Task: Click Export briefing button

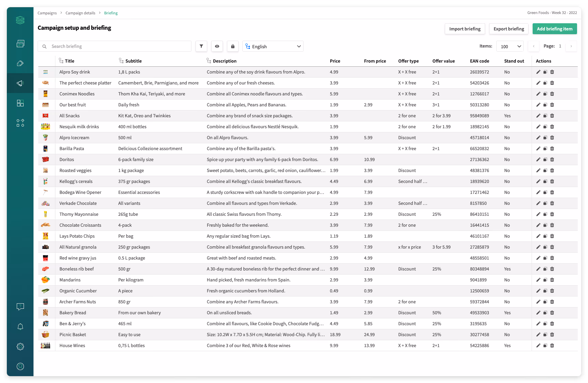Action: point(509,29)
